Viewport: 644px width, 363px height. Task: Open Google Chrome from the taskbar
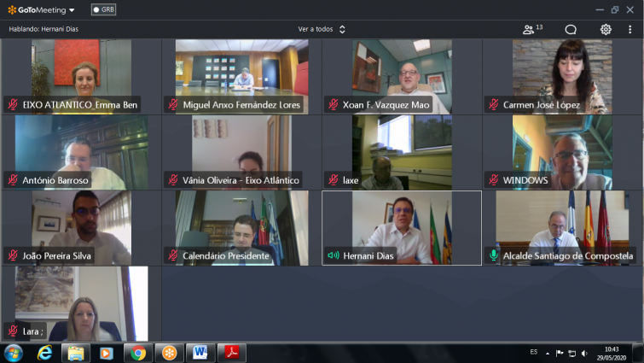[x=138, y=353]
